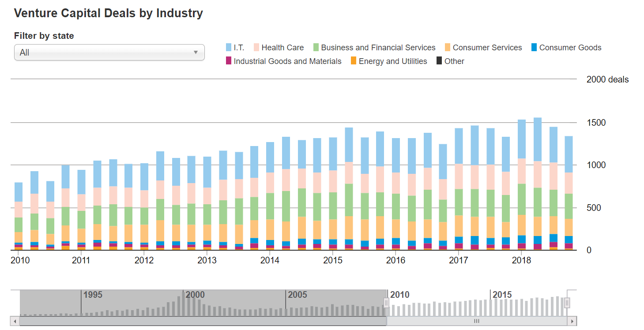
Task: Toggle the Consumer Goods legend entry
Action: [566, 48]
